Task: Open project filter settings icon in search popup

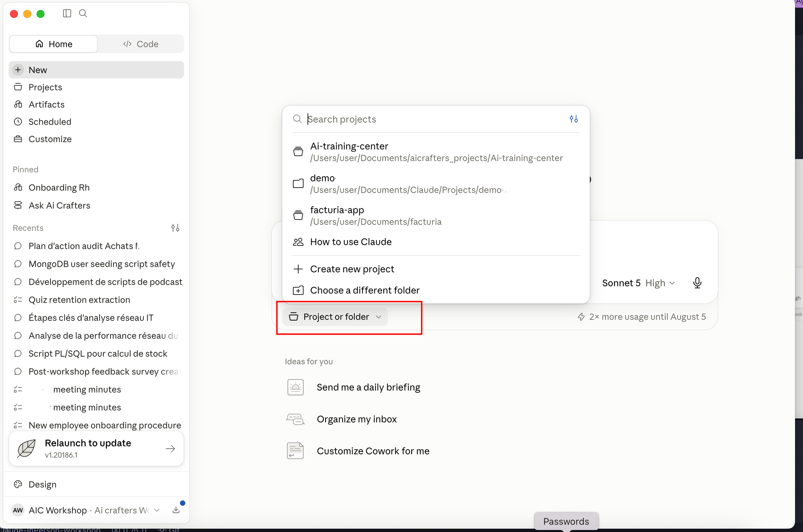Action: (x=573, y=119)
